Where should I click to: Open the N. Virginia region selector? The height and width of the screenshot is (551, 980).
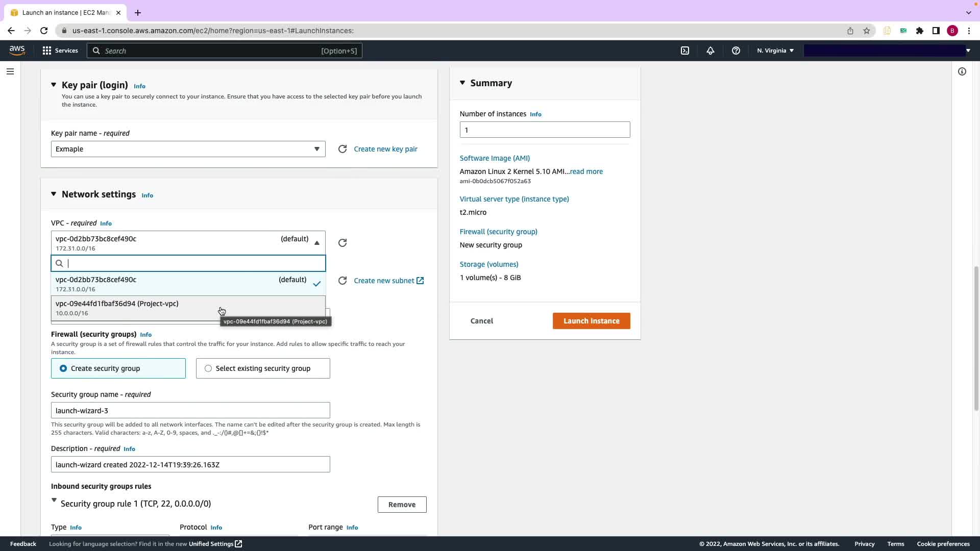tap(775, 51)
